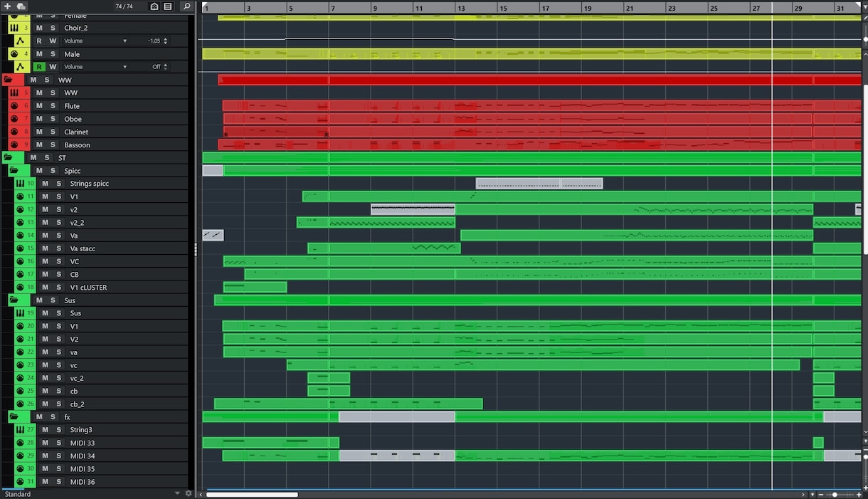Screen dimensions: 868x499
Task: Mute the MIDI 34 track
Action: [x=45, y=456]
